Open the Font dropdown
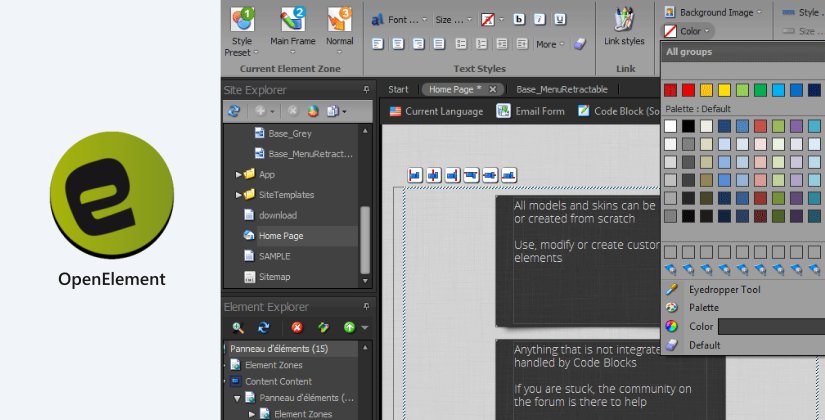Viewport: 825px width, 420px height. point(401,19)
